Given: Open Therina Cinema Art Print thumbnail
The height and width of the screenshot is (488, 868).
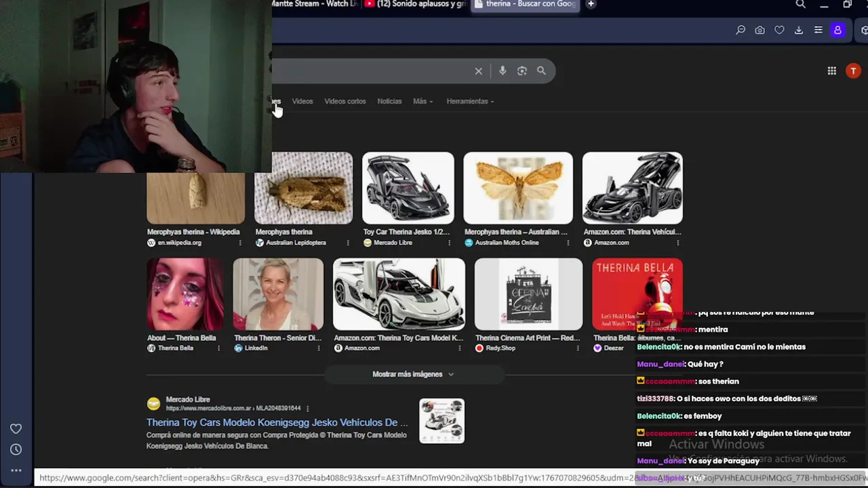Looking at the screenshot, I should pos(528,293).
